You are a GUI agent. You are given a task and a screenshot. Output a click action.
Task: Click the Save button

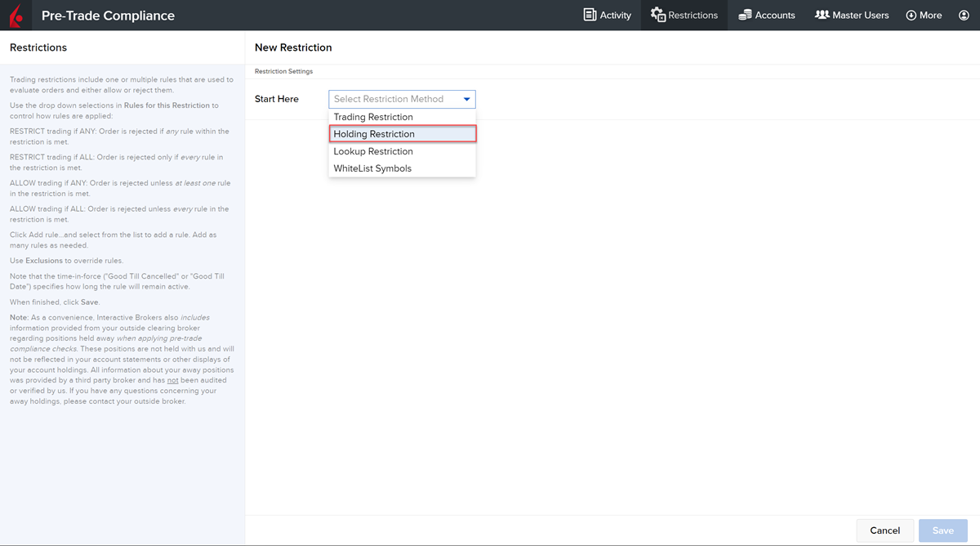click(x=943, y=530)
